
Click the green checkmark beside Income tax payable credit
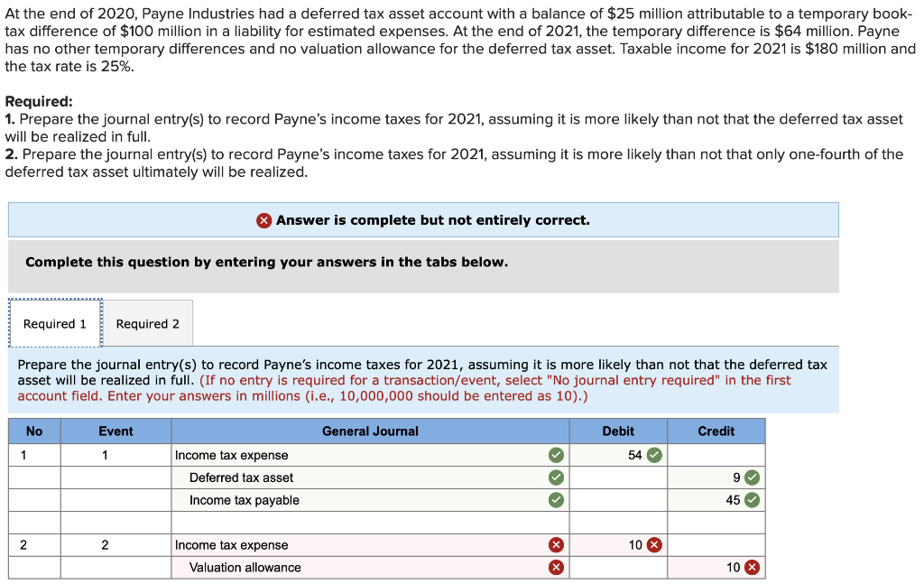(x=753, y=500)
